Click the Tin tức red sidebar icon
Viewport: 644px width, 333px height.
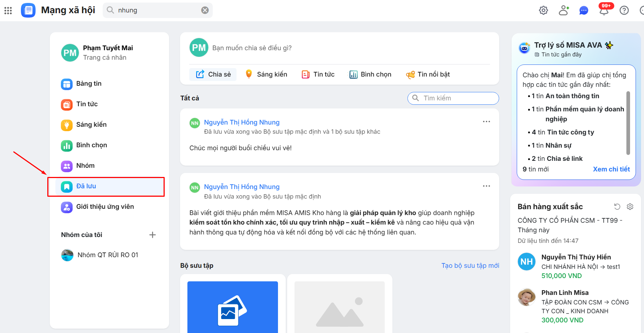coord(67,105)
